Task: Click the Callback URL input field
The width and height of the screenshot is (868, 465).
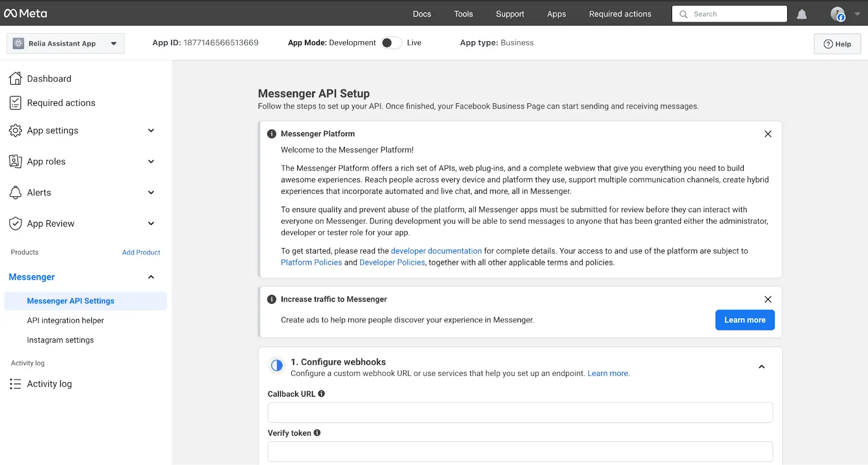Action: (x=520, y=412)
